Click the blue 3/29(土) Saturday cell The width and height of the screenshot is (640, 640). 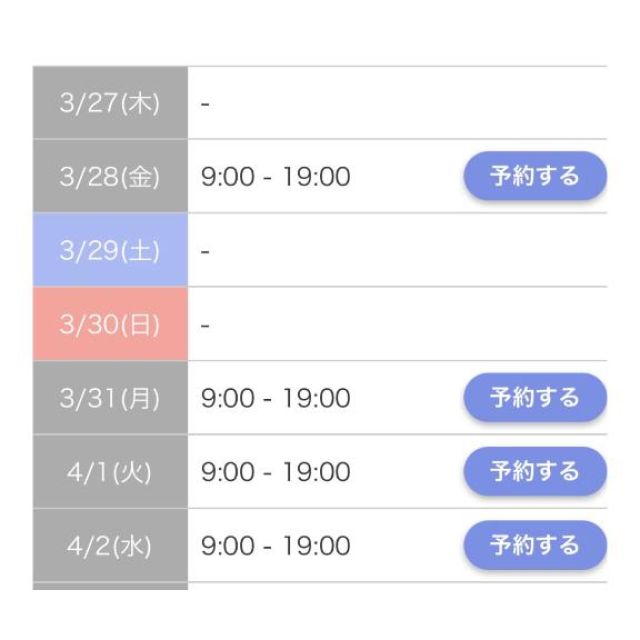110,250
